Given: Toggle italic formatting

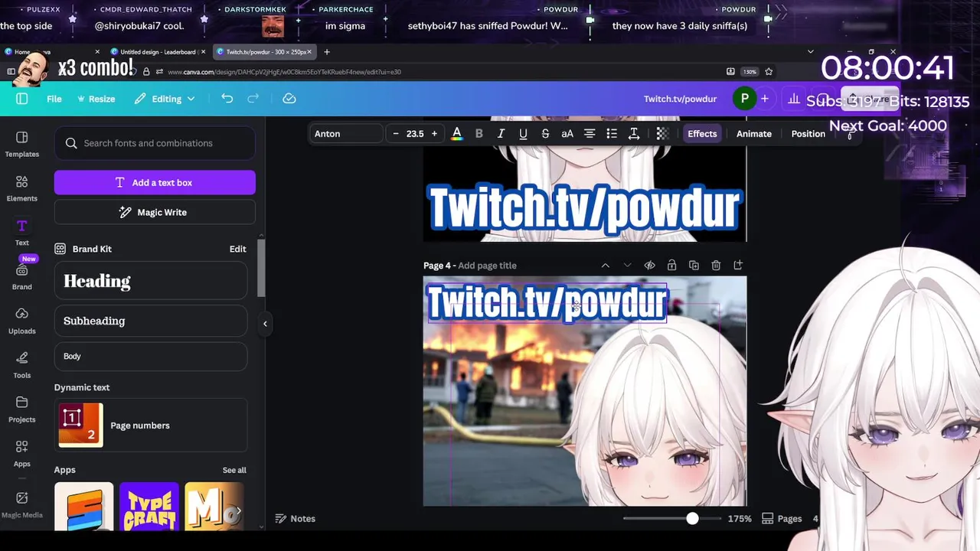Looking at the screenshot, I should [x=501, y=134].
